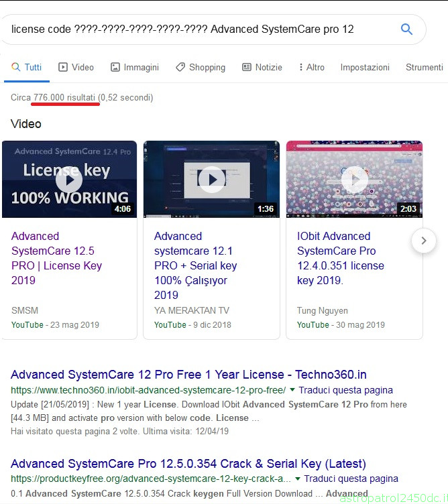This screenshot has width=448, height=504.
Task: Expand dropdown arrow beside techno360.in URL
Action: point(292,390)
